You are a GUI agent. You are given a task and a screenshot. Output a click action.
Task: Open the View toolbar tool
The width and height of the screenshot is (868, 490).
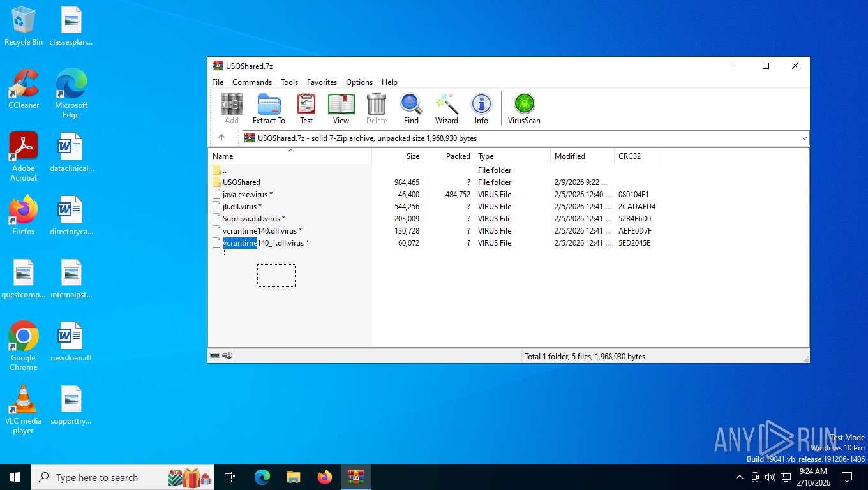pos(341,108)
